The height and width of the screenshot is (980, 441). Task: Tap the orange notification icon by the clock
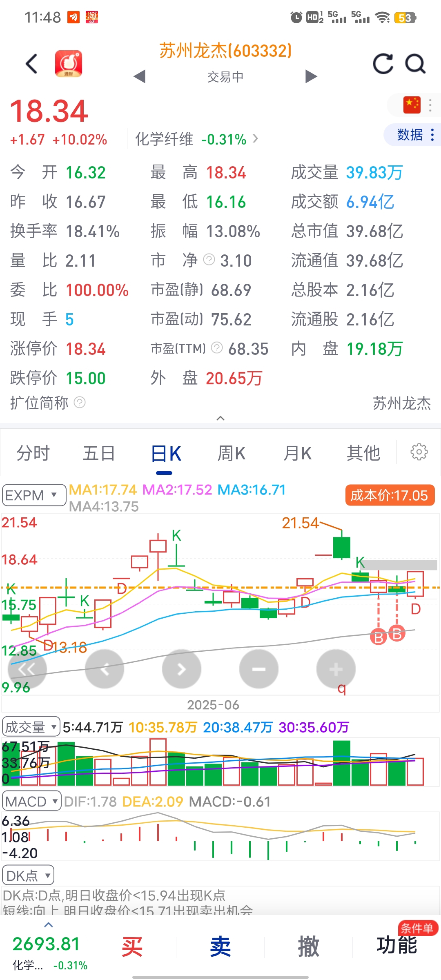73,17
